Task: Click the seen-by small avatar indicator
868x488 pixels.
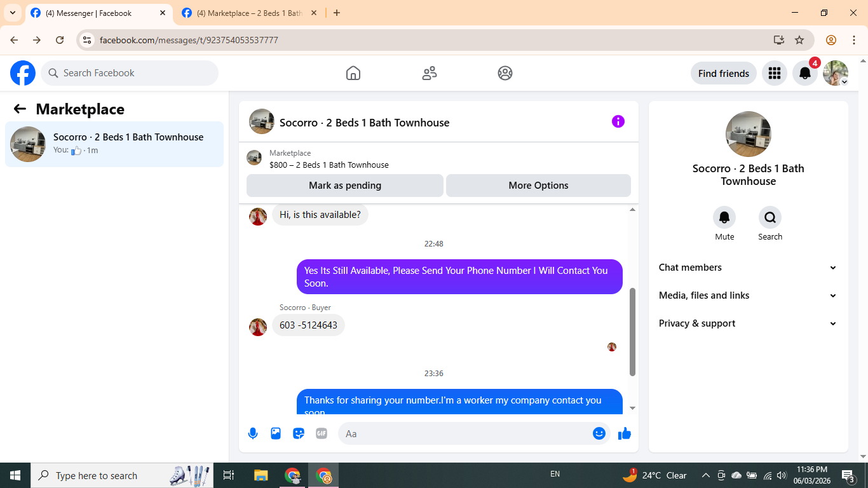Action: coord(612,347)
